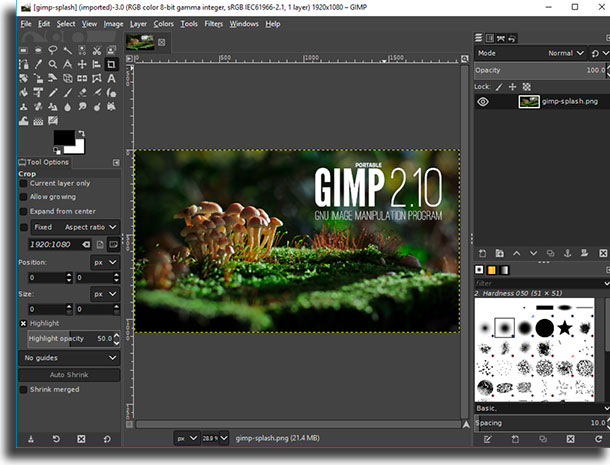610x465 pixels.
Task: Open the Filters menu
Action: coord(214,24)
